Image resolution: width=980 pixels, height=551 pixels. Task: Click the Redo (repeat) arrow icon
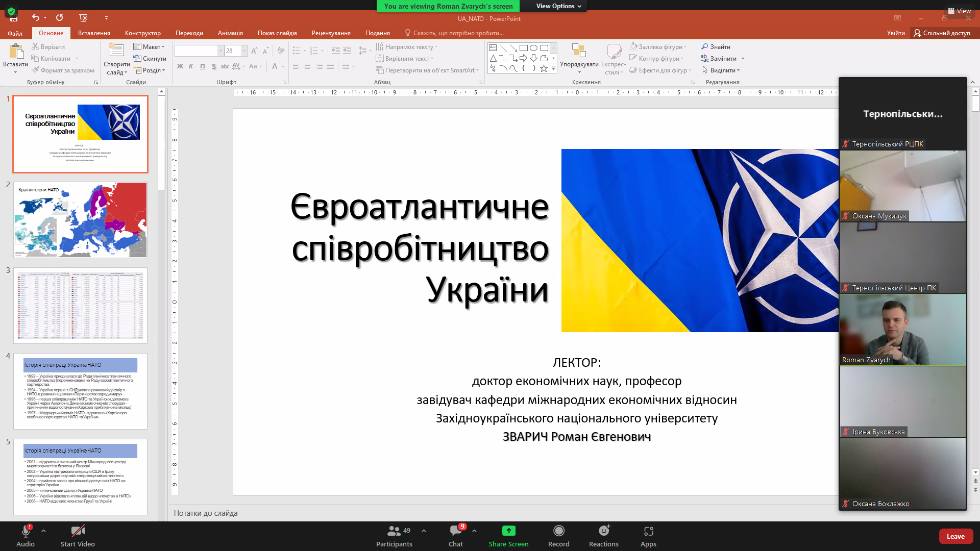click(60, 17)
